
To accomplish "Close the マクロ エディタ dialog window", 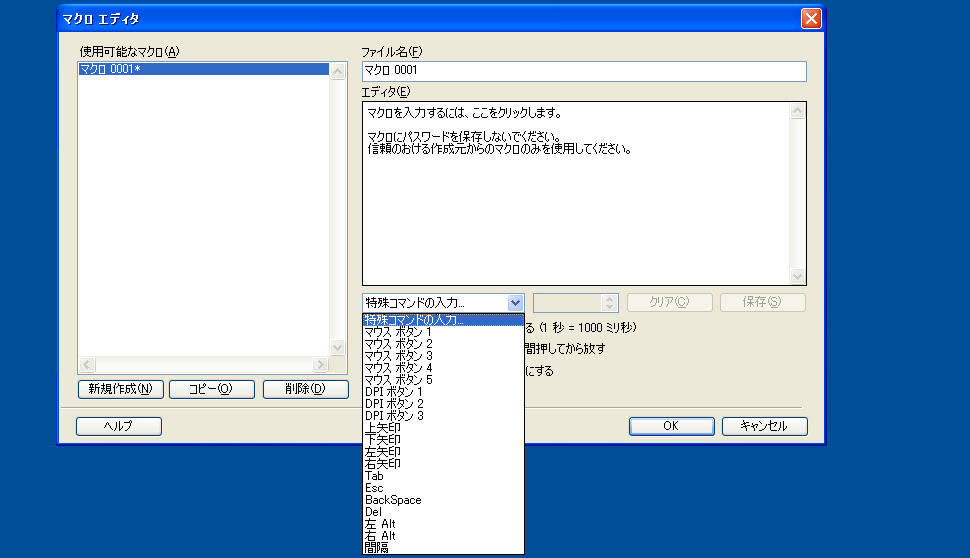I will [x=811, y=19].
